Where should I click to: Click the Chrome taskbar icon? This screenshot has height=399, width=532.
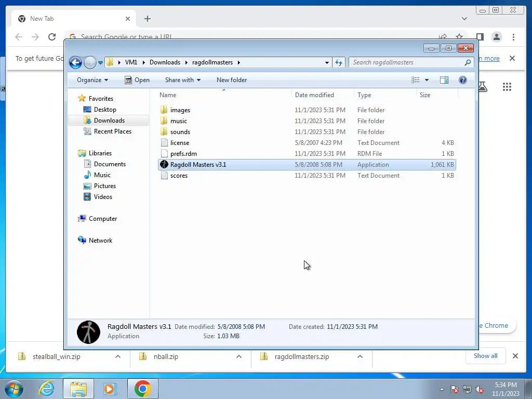tap(142, 389)
